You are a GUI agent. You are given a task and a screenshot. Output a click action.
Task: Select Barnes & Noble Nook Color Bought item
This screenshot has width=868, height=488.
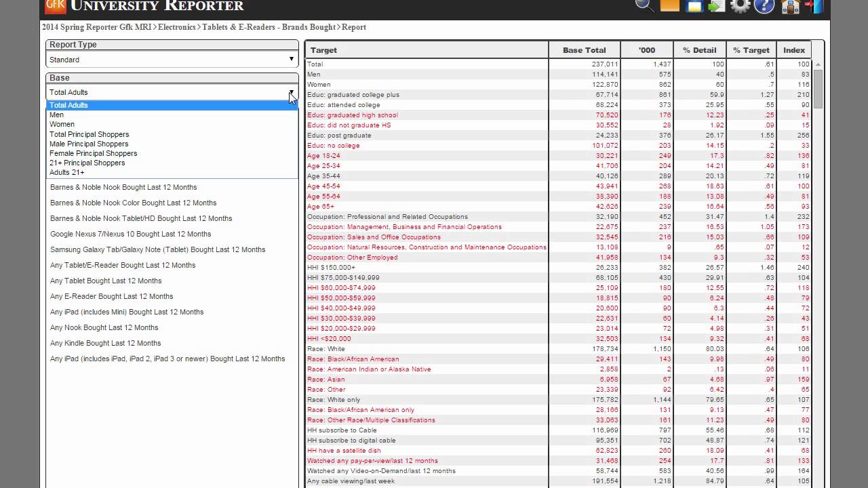tap(134, 203)
